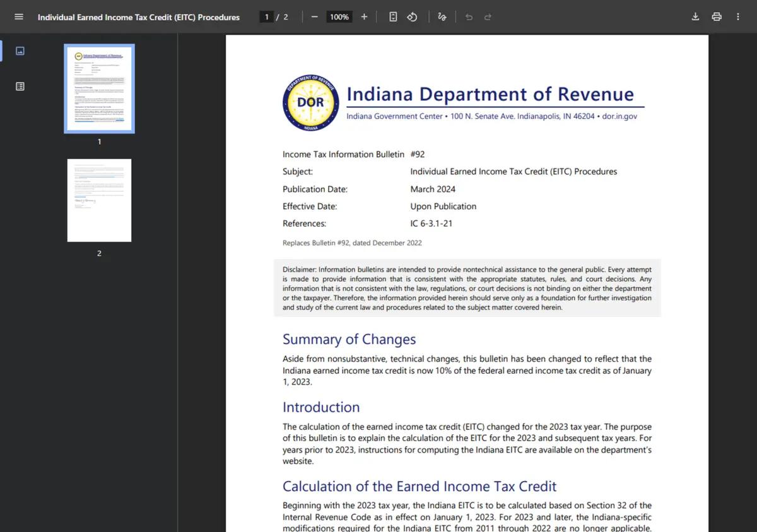Click the zoom out minus icon
The width and height of the screenshot is (757, 532).
314,17
